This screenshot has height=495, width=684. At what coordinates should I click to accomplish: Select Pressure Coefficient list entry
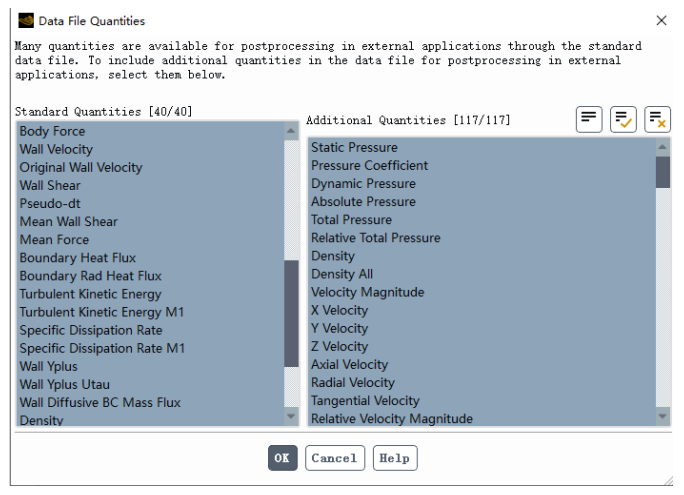click(369, 166)
